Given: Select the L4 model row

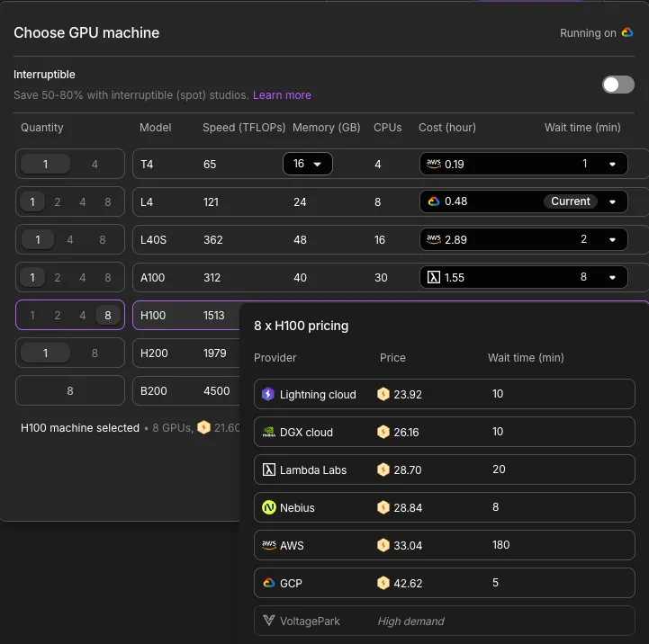Looking at the screenshot, I should [391, 201].
